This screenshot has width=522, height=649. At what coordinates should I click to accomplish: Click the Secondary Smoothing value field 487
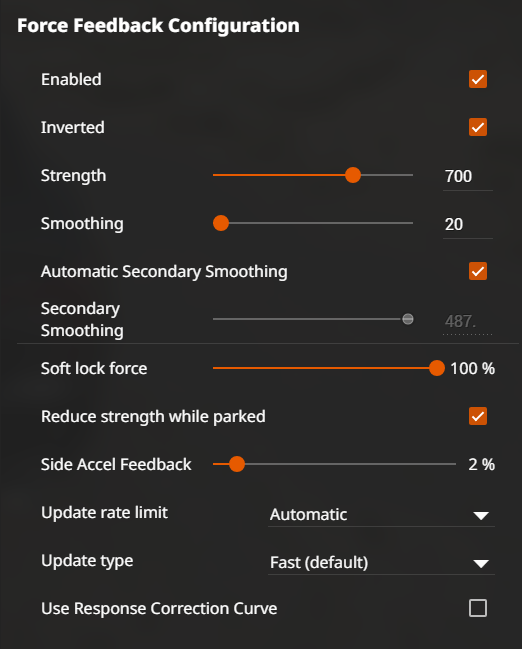tap(468, 322)
